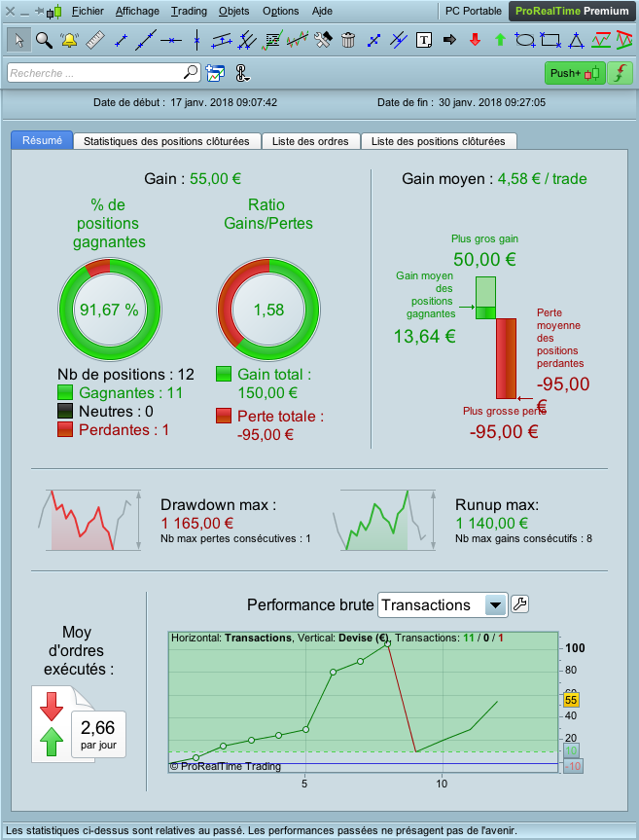Activate the magnifier zoom tool

[44, 40]
